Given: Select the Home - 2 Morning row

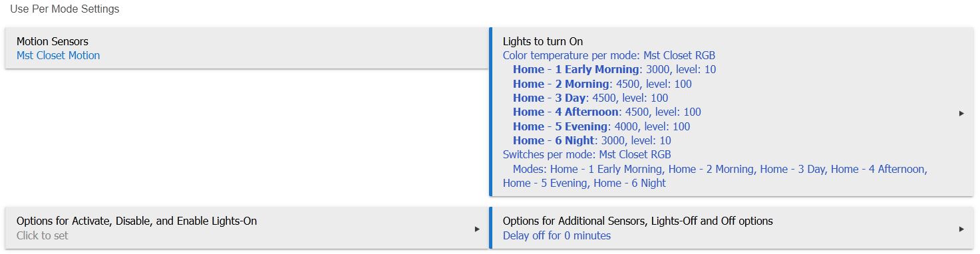Looking at the screenshot, I should [x=602, y=84].
